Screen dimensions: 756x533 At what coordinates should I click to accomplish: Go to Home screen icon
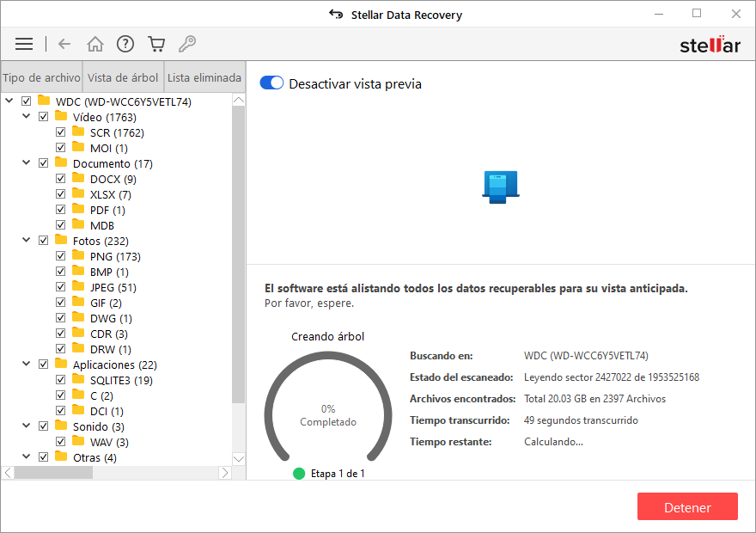(x=95, y=45)
